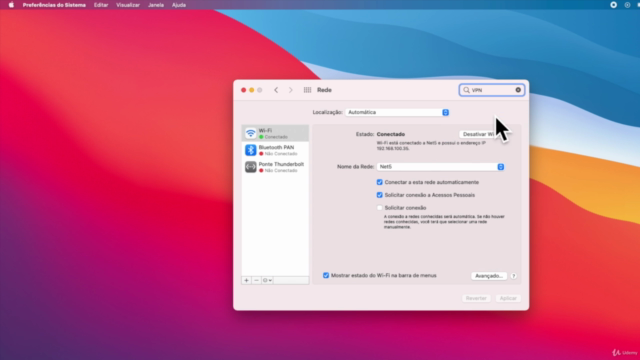Click the Reverter button

tap(476, 298)
